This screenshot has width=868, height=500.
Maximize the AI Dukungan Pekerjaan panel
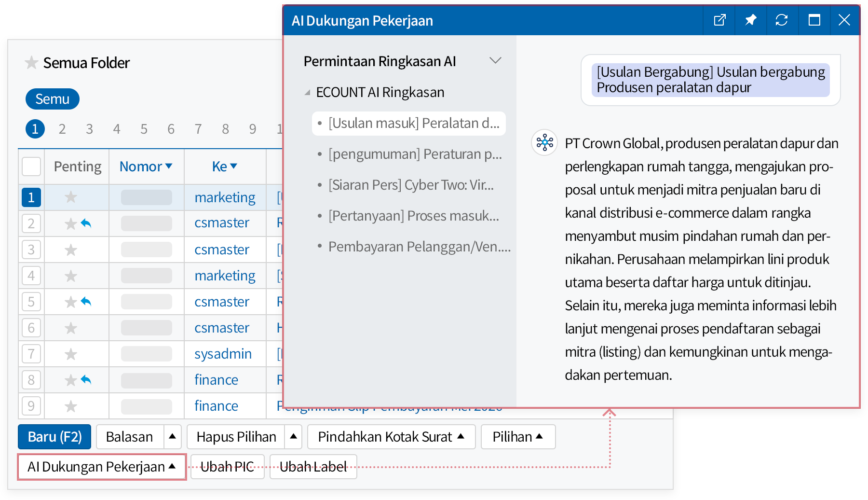814,20
